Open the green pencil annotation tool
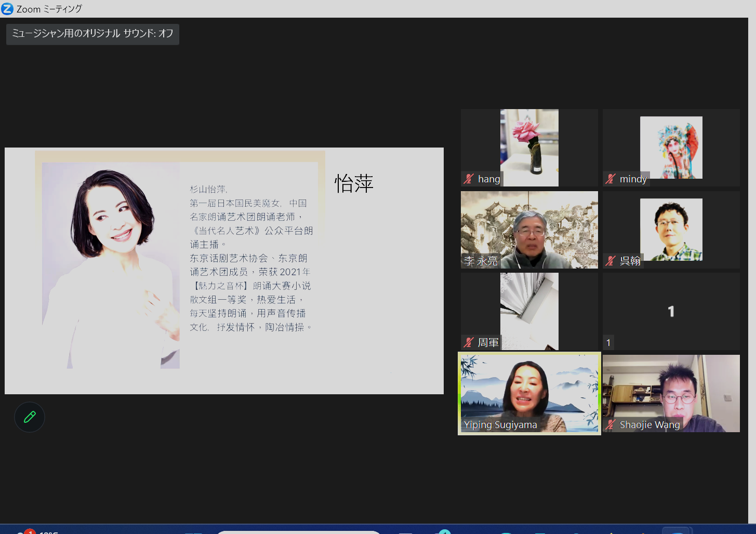756x534 pixels. [x=30, y=417]
